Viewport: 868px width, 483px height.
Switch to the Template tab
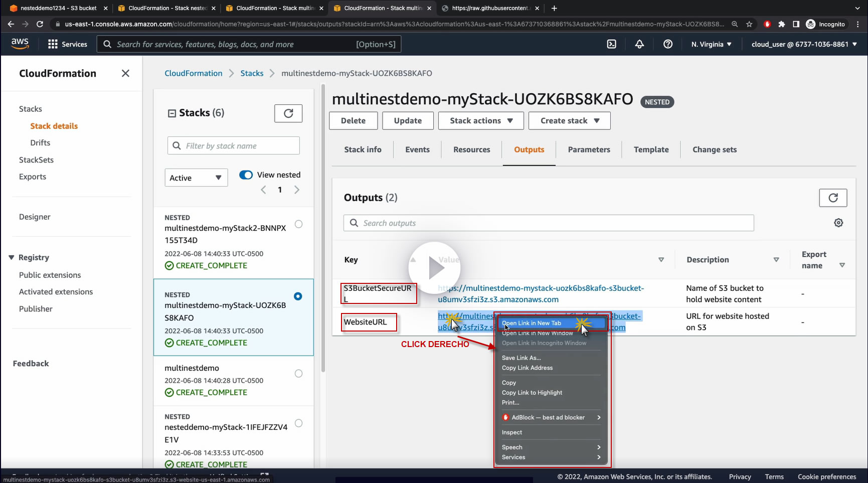coord(651,149)
